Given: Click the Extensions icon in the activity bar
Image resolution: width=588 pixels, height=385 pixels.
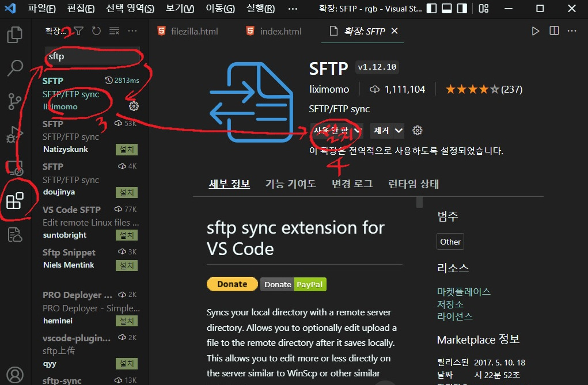Looking at the screenshot, I should pyautogui.click(x=14, y=201).
